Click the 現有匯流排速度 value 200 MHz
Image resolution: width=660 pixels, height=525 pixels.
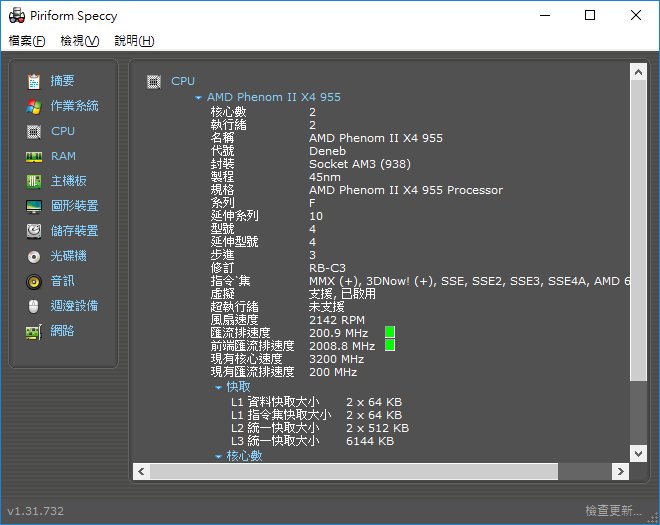tap(333, 373)
